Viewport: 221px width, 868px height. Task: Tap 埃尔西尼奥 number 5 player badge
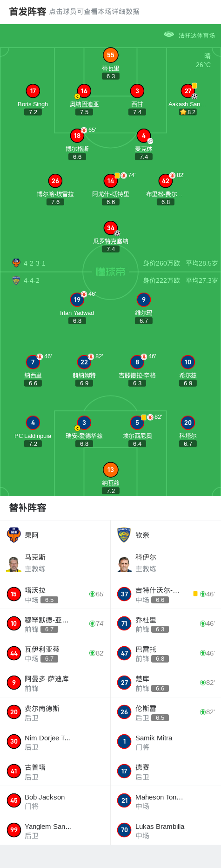tap(137, 423)
